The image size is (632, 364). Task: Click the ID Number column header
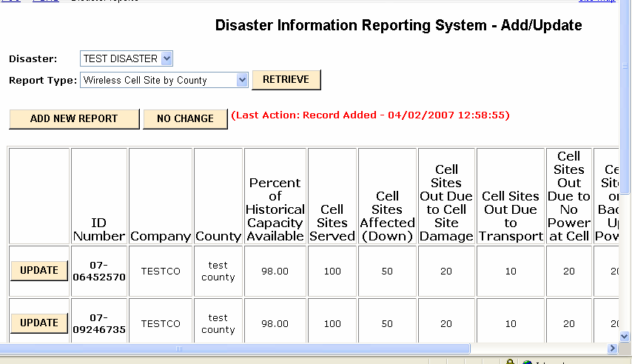tap(99, 229)
